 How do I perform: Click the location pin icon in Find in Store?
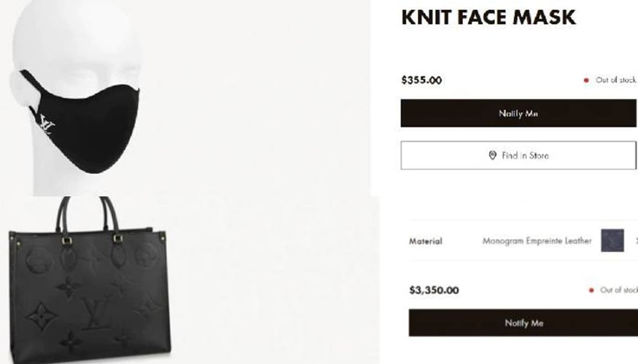click(492, 155)
